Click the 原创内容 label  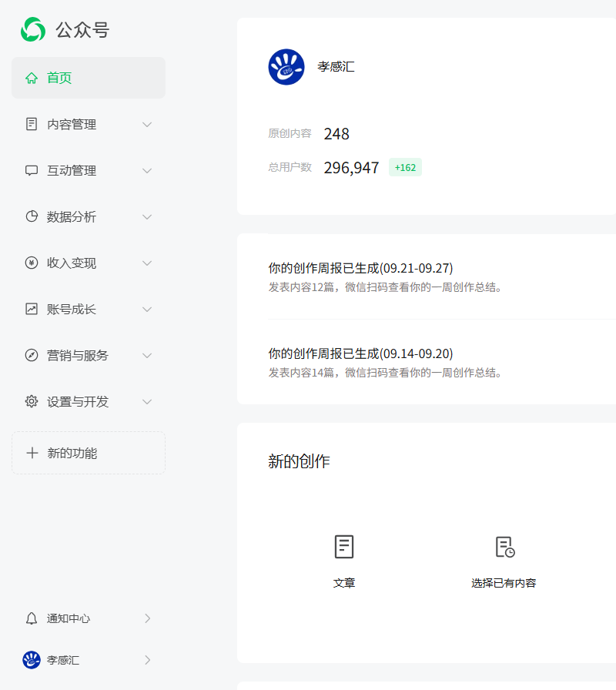coord(290,133)
